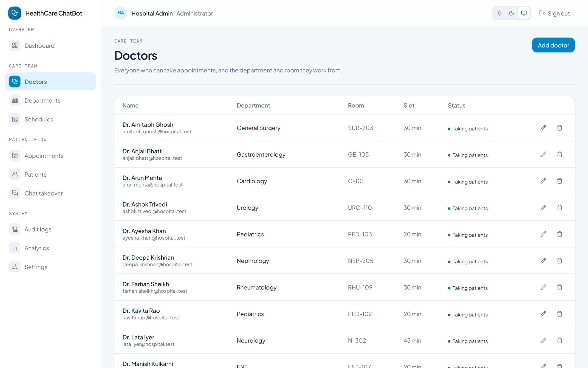Navigate to Patients page

(x=50, y=174)
